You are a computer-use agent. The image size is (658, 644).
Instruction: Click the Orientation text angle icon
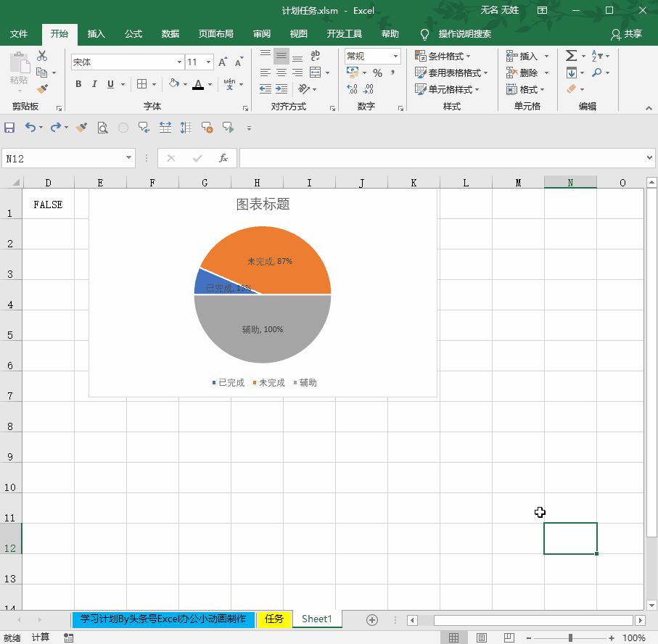(304, 89)
